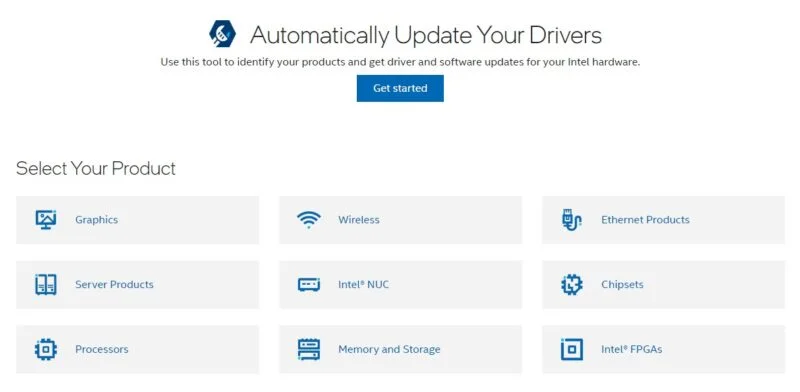Select the Graphics monitor icon
Screen dimensions: 800x392
click(46, 219)
